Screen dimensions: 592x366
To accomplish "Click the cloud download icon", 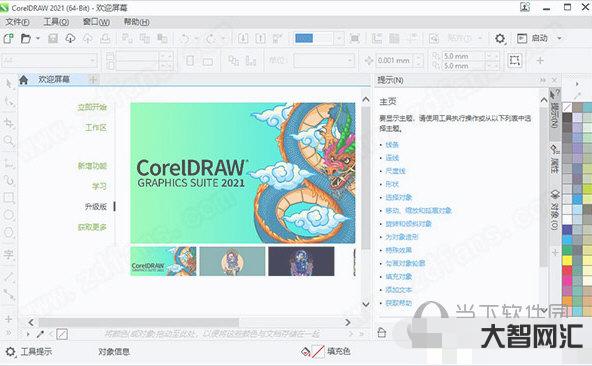I will (x=70, y=38).
